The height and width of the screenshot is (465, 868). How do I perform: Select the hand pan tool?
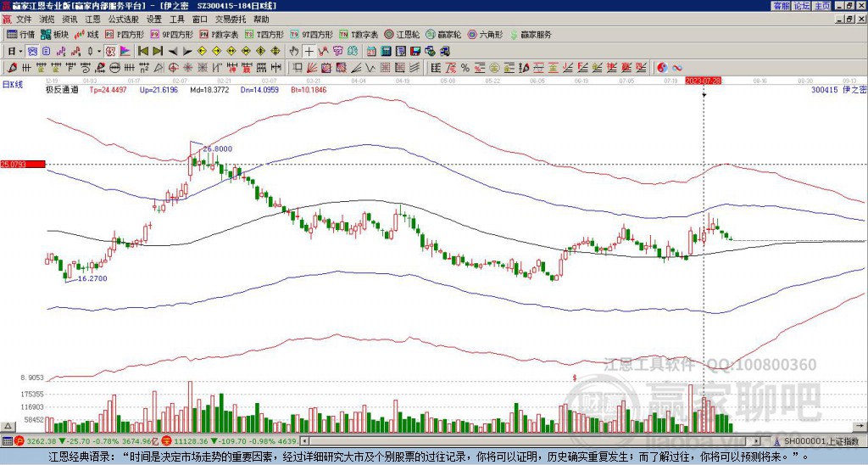[x=294, y=52]
